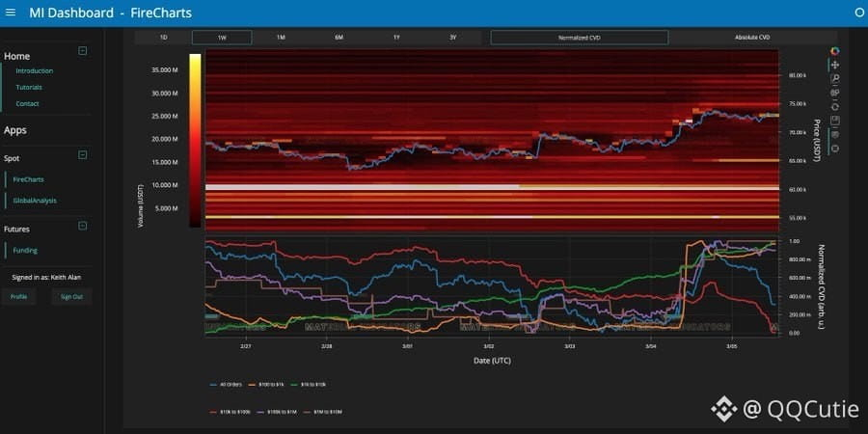Click the 'Home' sidebar heading

pyautogui.click(x=16, y=56)
